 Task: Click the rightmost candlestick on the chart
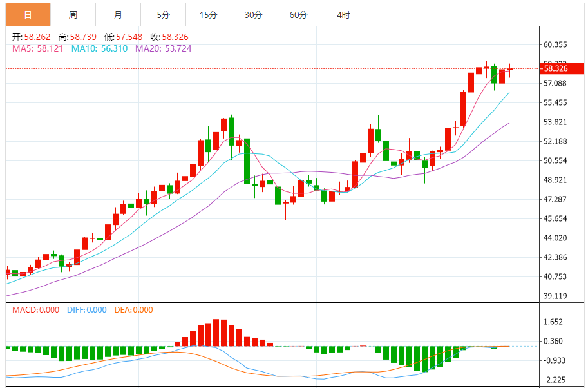(509, 69)
